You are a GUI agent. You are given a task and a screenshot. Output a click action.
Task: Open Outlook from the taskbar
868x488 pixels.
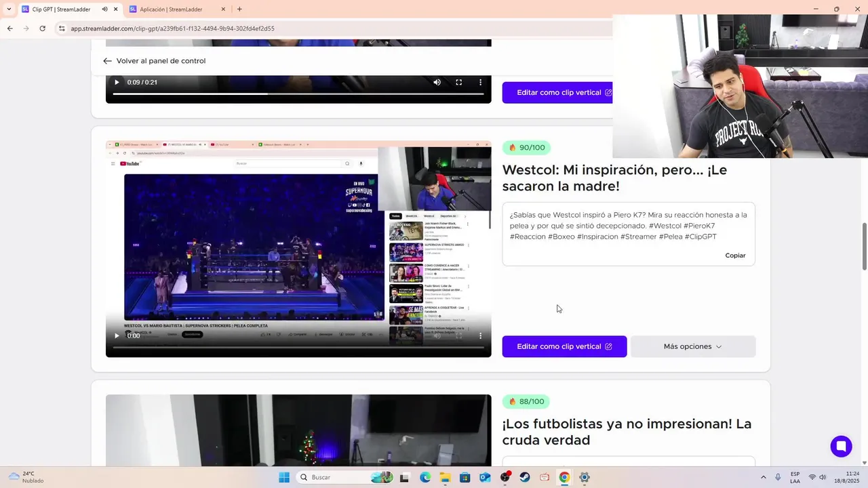point(485,477)
